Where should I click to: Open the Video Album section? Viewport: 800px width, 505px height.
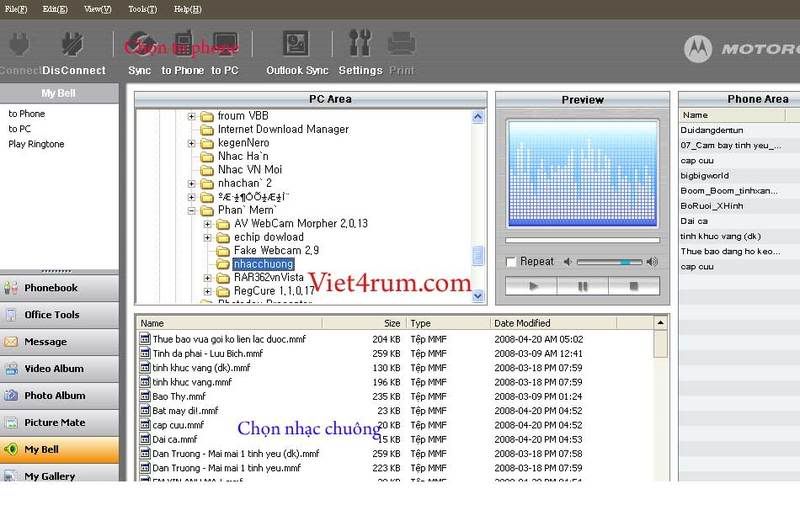pos(59,368)
